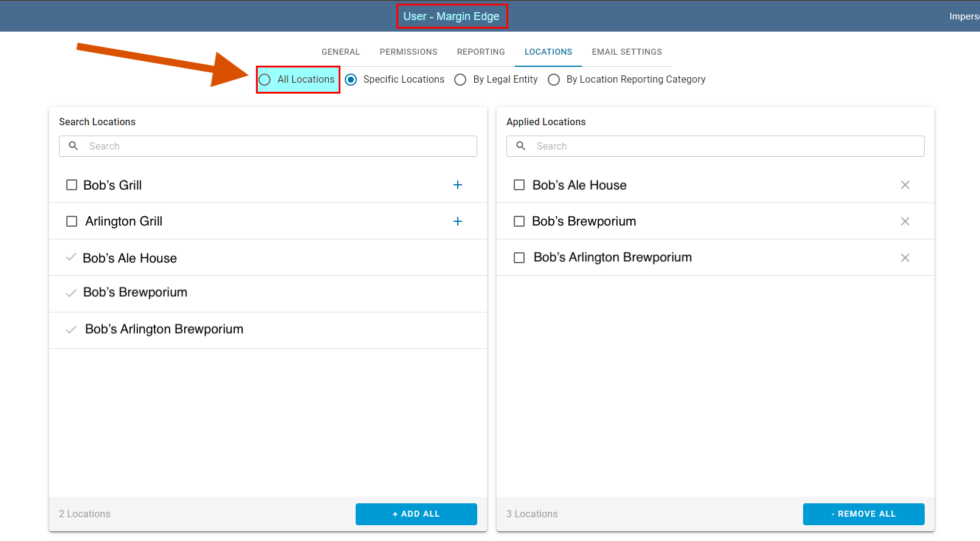980x541 pixels.
Task: Add Arlington Grill using its plus icon
Action: pyautogui.click(x=458, y=221)
